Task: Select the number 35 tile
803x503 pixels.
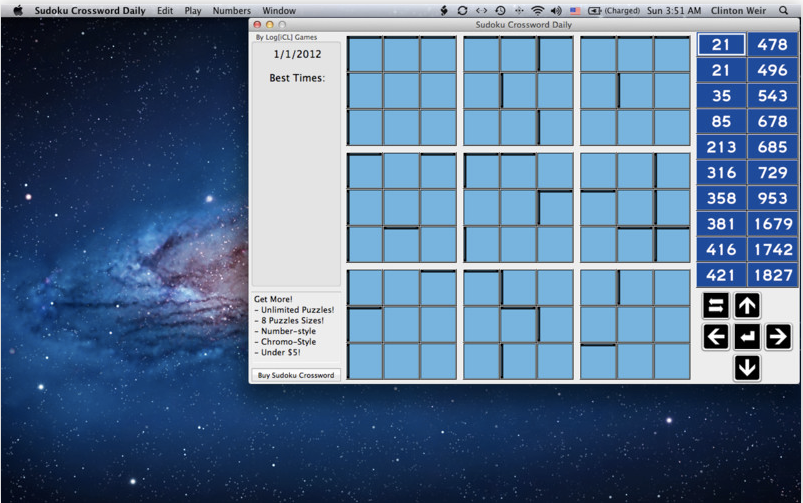Action: [x=721, y=96]
